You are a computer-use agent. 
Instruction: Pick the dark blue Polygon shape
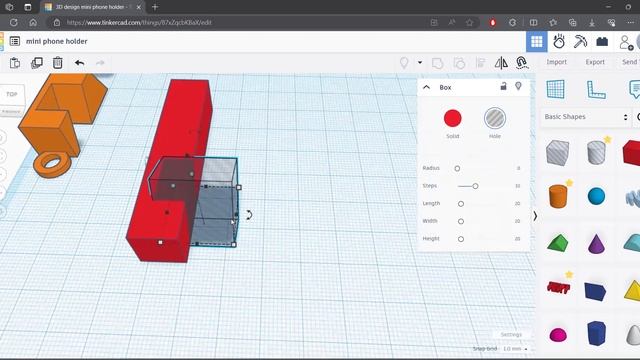pos(596,333)
